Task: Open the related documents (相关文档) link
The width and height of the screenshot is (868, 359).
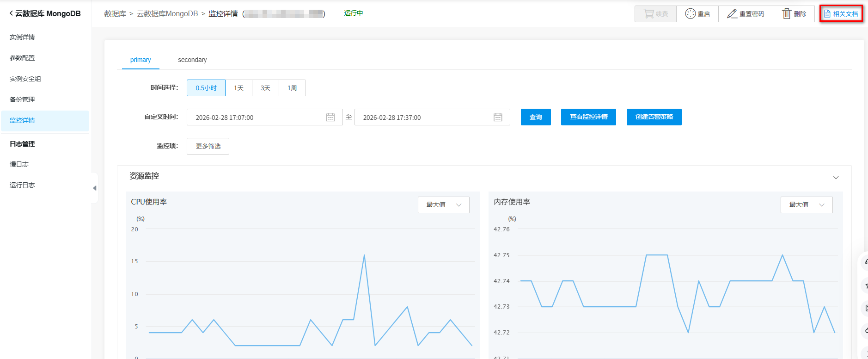Action: pyautogui.click(x=841, y=14)
